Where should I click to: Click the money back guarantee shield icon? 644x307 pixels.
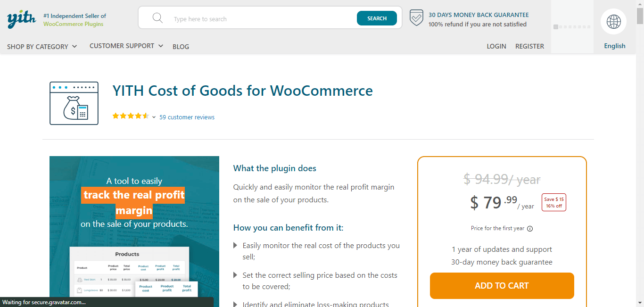click(x=416, y=18)
